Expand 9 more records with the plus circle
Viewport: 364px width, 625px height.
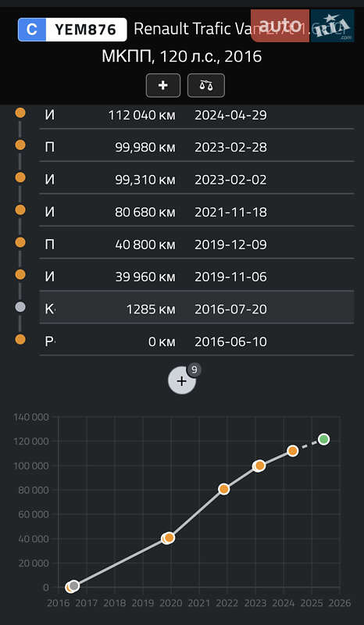(x=182, y=381)
